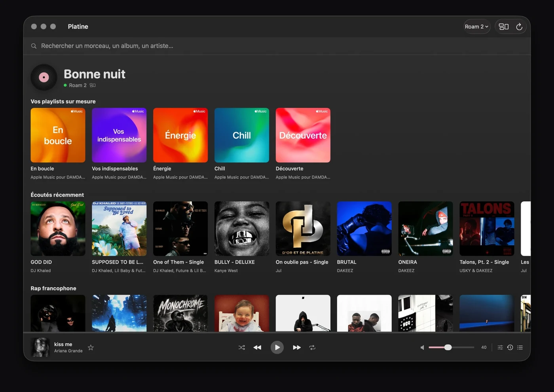The image size is (554, 392).
Task: Open On oublie pas - Single cover
Action: 303,229
